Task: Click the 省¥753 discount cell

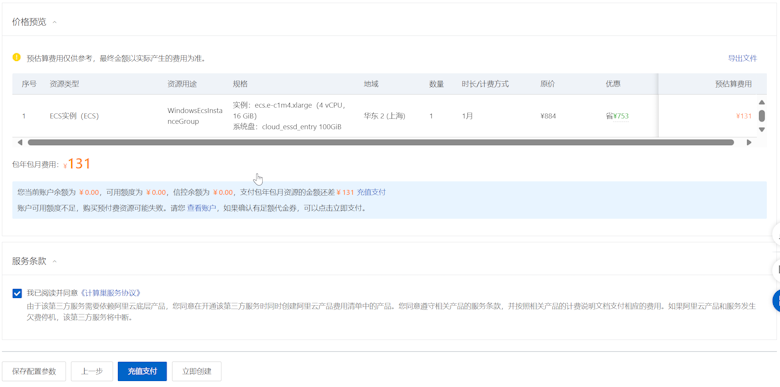Action: point(617,116)
